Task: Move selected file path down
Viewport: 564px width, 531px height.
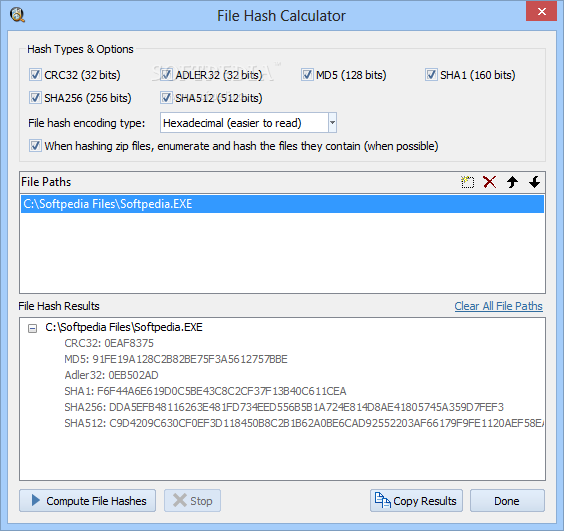Action: point(535,182)
